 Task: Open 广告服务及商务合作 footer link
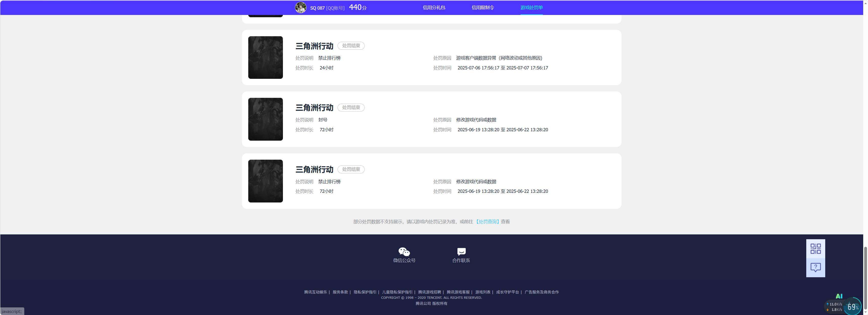[542, 292]
